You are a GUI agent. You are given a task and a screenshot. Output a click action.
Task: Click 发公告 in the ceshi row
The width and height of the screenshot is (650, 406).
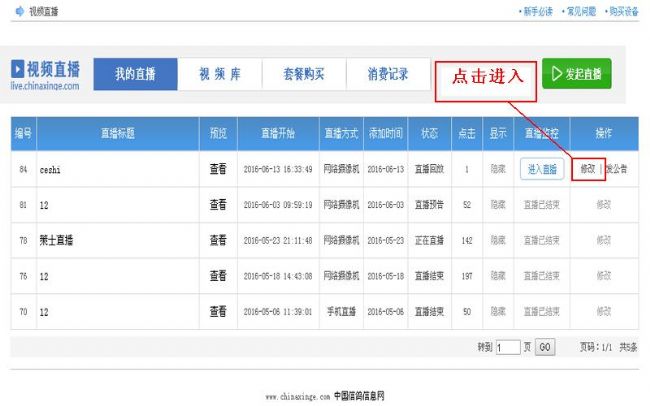[x=617, y=169]
